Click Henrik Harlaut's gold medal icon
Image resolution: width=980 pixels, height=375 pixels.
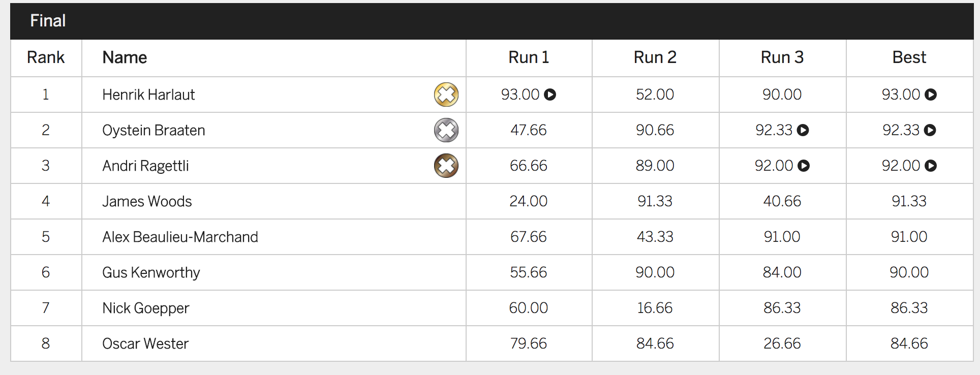click(446, 95)
